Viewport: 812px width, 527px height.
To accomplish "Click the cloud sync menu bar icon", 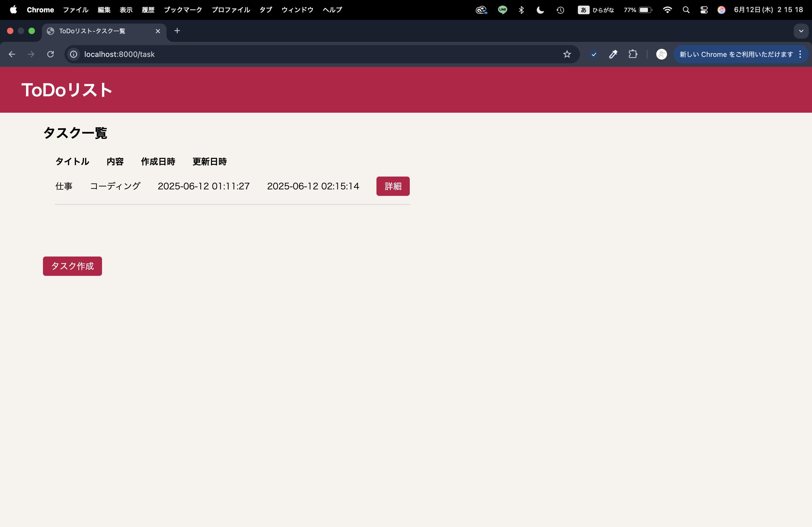I will pyautogui.click(x=481, y=10).
